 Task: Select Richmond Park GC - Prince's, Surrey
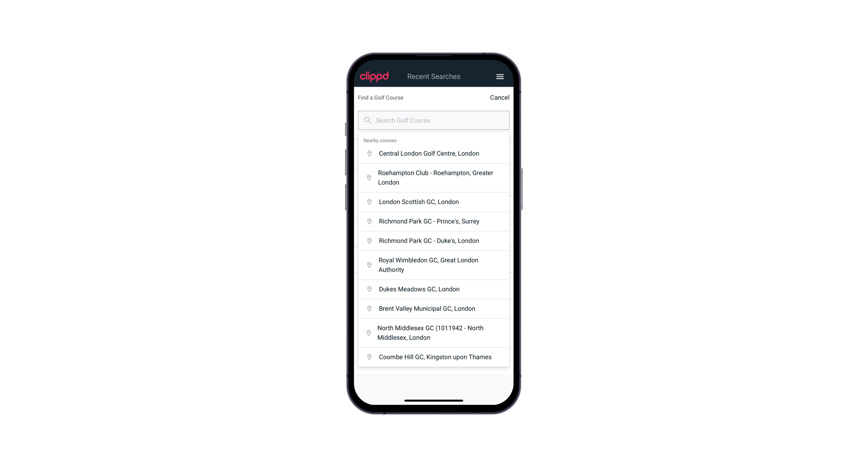pos(434,221)
